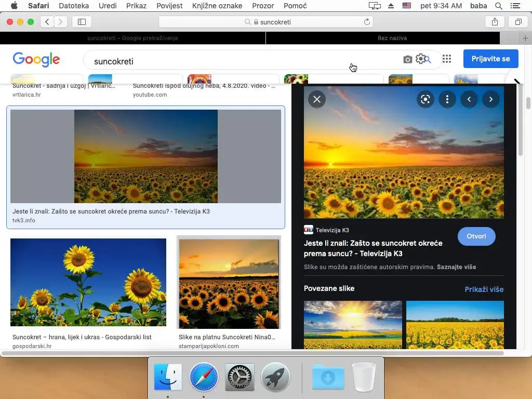The width and height of the screenshot is (532, 399).
Task: Open the Datoteka menu
Action: pyautogui.click(x=74, y=6)
